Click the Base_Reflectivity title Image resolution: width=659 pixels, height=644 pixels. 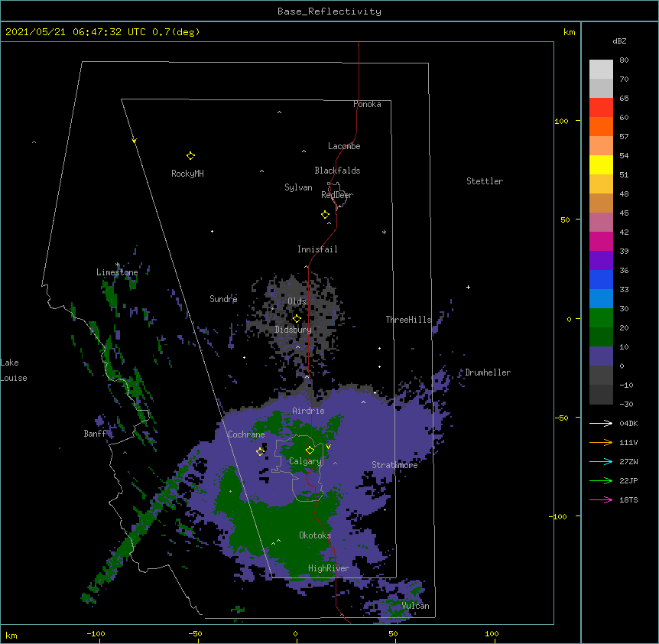click(x=329, y=11)
